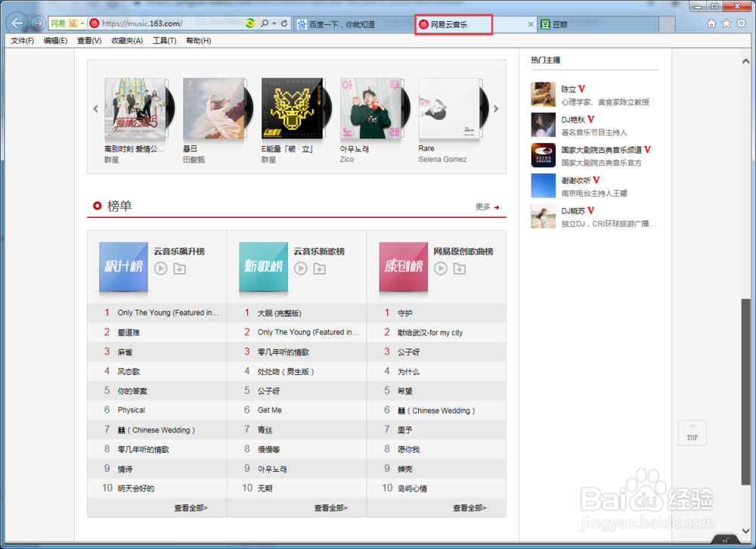Click the address bar URL field

pyautogui.click(x=171, y=23)
